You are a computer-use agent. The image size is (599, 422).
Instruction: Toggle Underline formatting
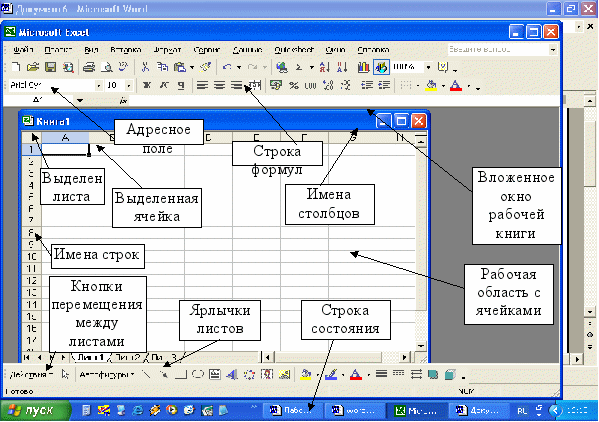(181, 85)
